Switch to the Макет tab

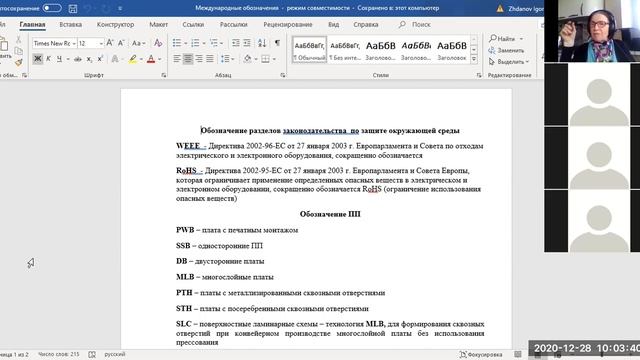[158, 24]
